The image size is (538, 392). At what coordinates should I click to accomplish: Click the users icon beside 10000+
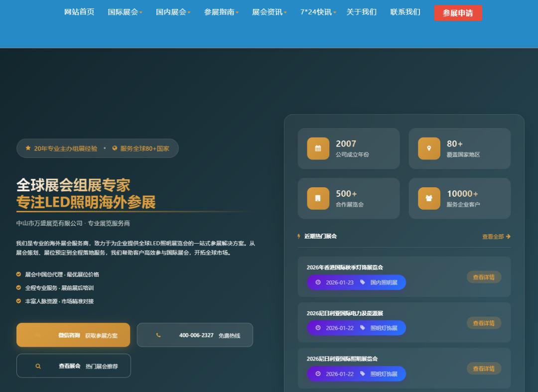[x=429, y=198]
